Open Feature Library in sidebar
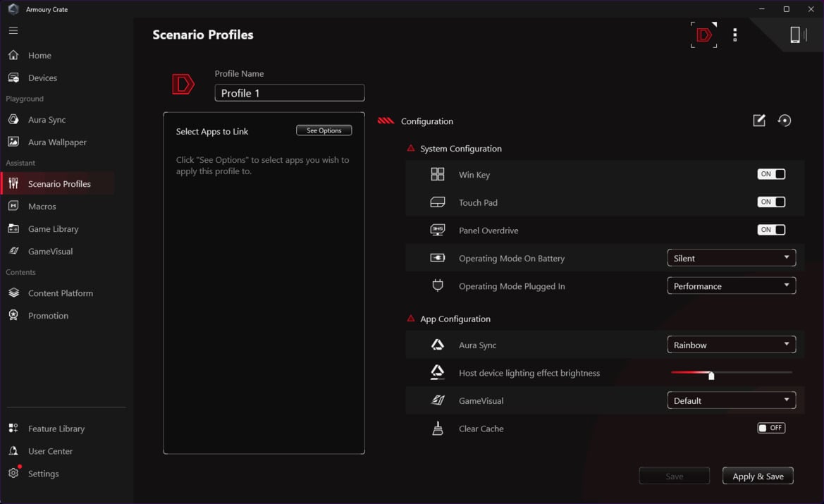This screenshot has width=824, height=504. coord(56,429)
